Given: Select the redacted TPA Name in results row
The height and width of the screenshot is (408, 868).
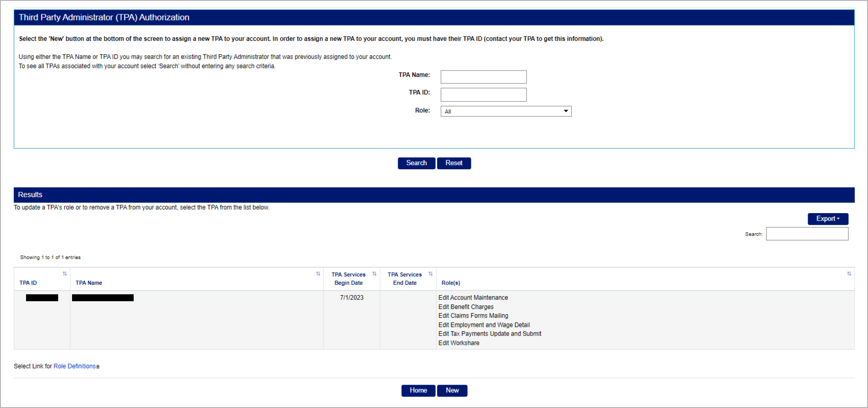Looking at the screenshot, I should click(x=103, y=298).
